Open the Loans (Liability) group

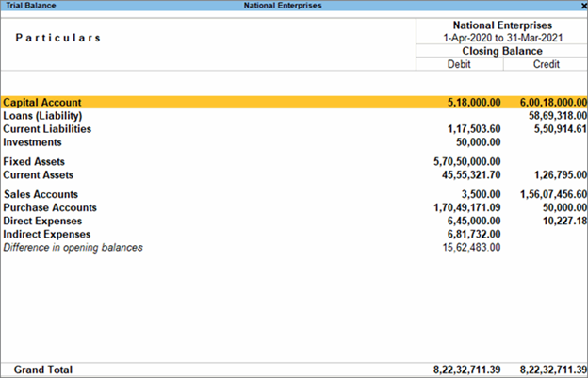click(49, 115)
